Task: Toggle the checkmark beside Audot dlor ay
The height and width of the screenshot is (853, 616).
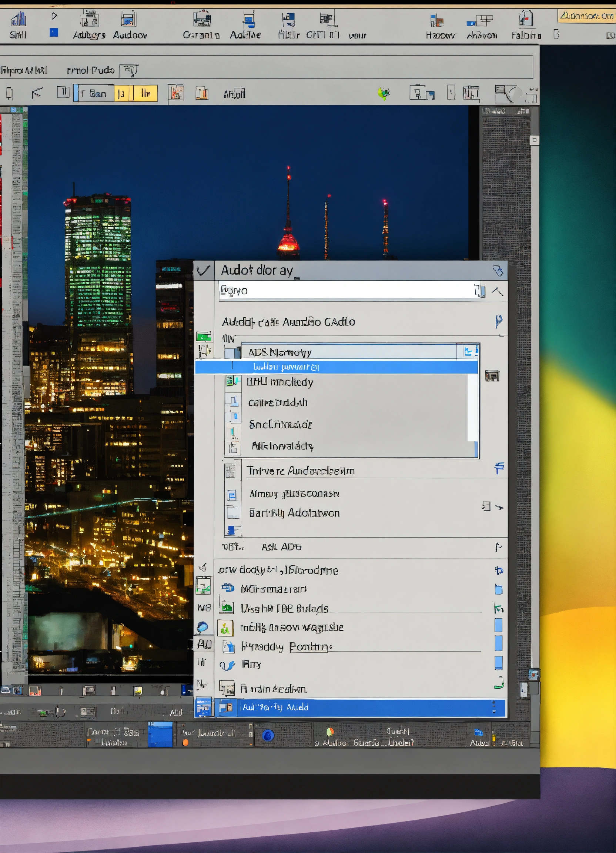Action: pyautogui.click(x=204, y=270)
